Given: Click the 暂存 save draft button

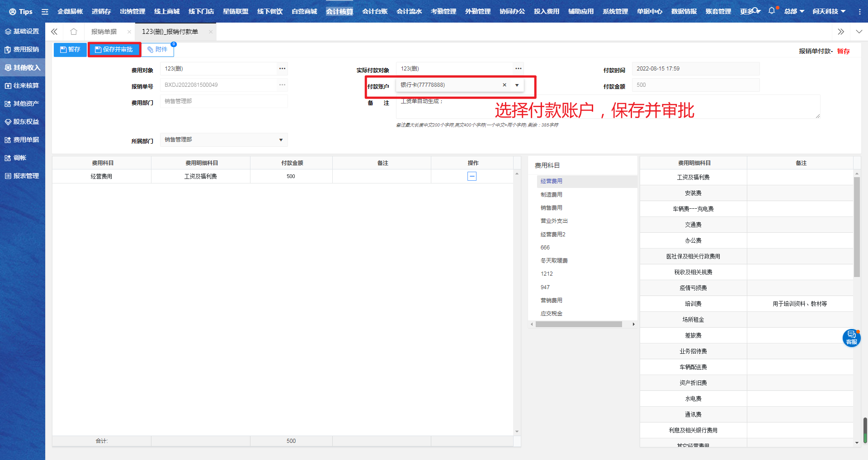Looking at the screenshot, I should [x=70, y=50].
